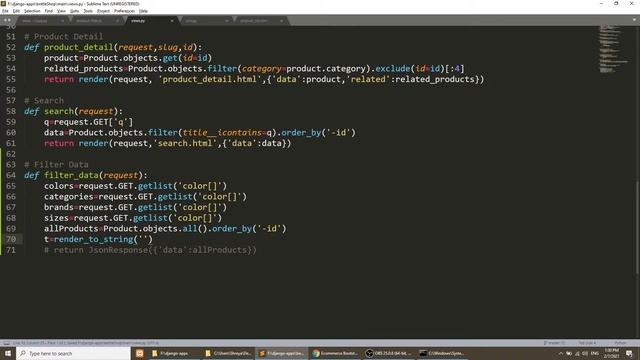This screenshot has height=360, width=640.
Task: Open the Preferences menu
Action: [124, 11]
